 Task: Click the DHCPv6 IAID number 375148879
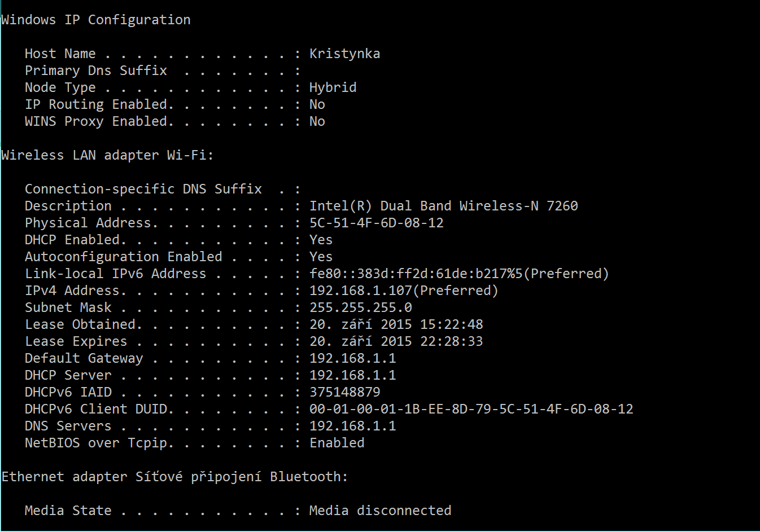[344, 392]
